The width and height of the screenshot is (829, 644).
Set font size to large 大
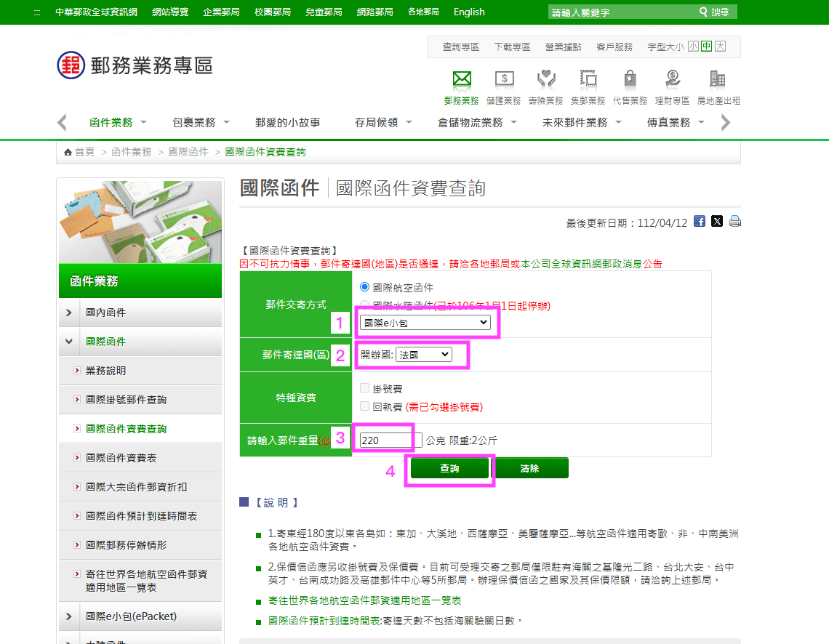point(720,47)
